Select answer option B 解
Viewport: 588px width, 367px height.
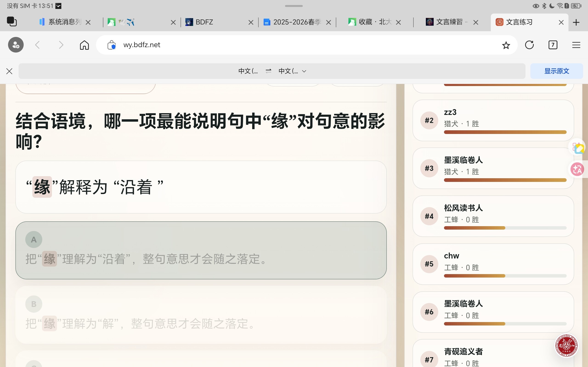coord(201,314)
